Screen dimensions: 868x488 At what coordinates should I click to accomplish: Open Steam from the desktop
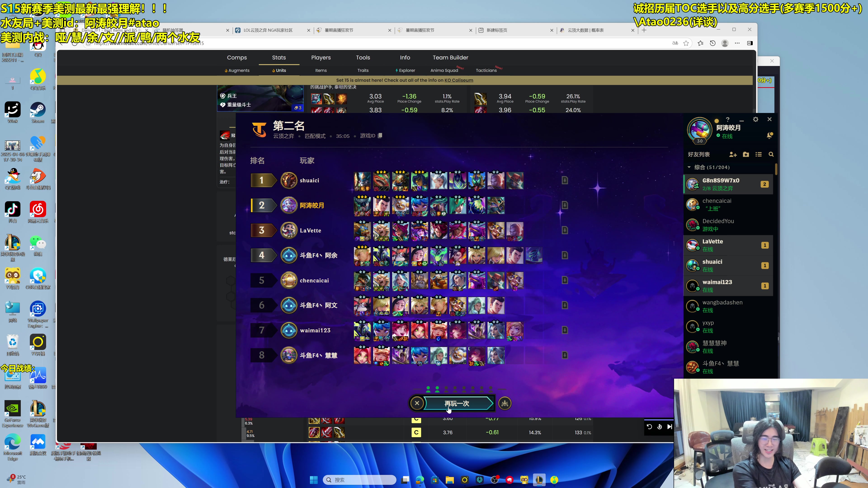[38, 113]
